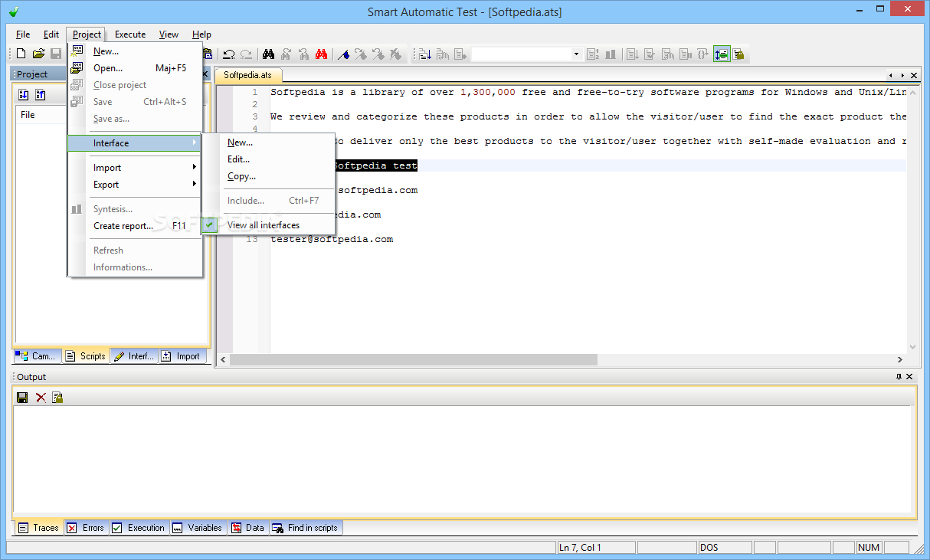Click the Open folder toolbar icon
Screen dimensions: 930x560
point(38,54)
